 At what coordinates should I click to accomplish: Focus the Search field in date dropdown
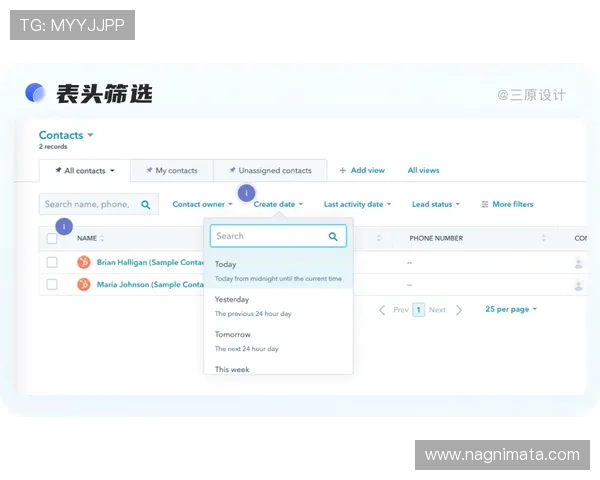(278, 236)
